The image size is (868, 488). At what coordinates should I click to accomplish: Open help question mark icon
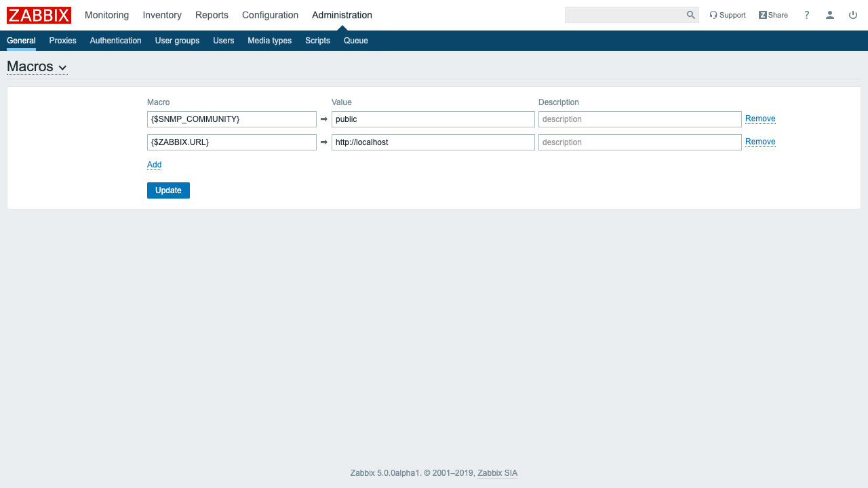coord(806,15)
